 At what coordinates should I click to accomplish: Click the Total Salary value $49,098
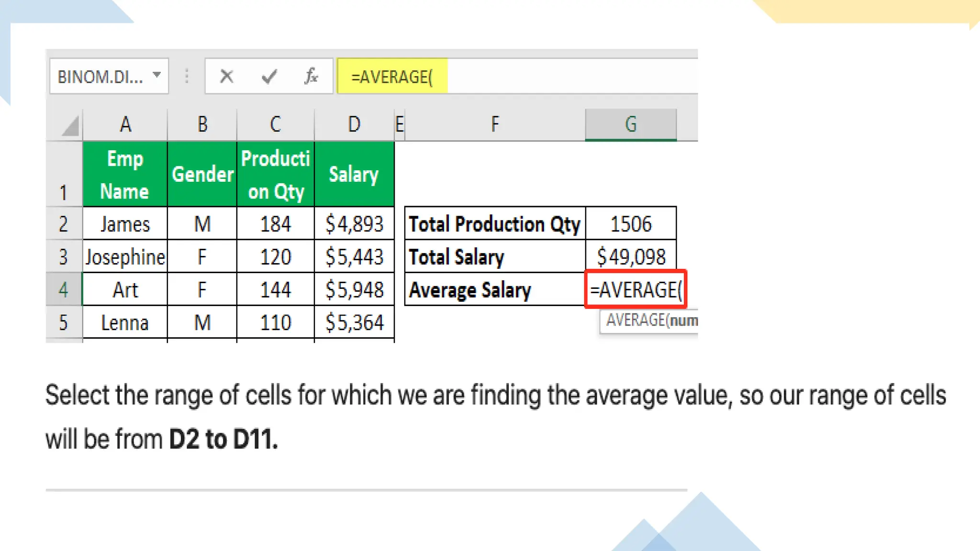(631, 257)
